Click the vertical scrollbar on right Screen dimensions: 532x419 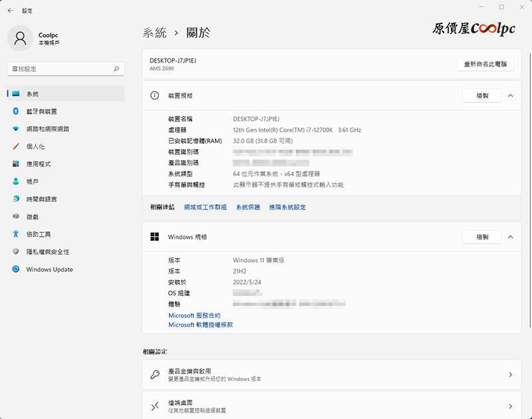529,190
